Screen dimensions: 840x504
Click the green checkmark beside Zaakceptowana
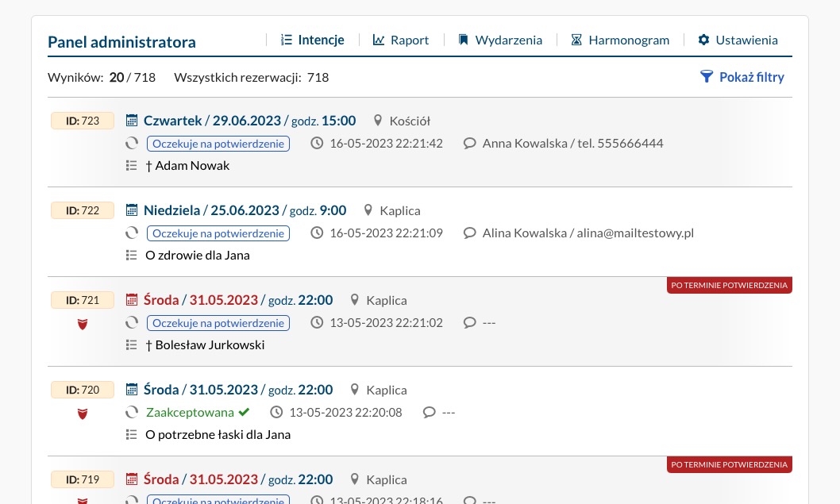[x=244, y=411]
